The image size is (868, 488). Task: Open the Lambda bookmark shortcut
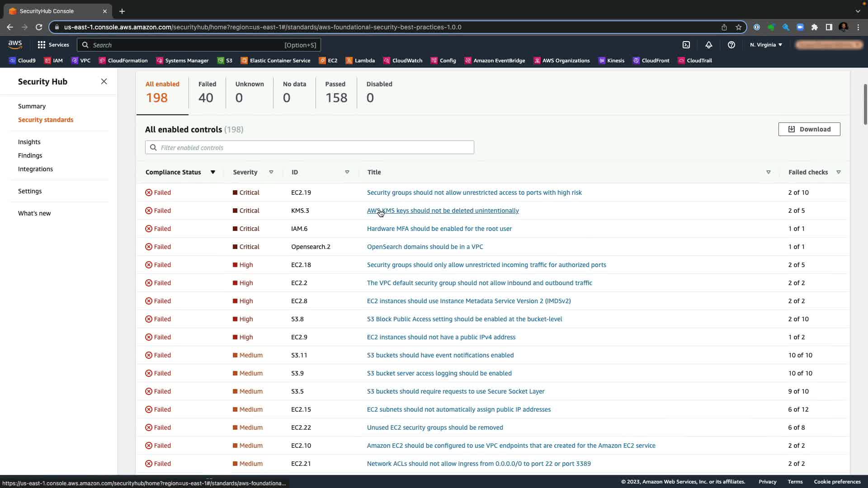pyautogui.click(x=360, y=61)
